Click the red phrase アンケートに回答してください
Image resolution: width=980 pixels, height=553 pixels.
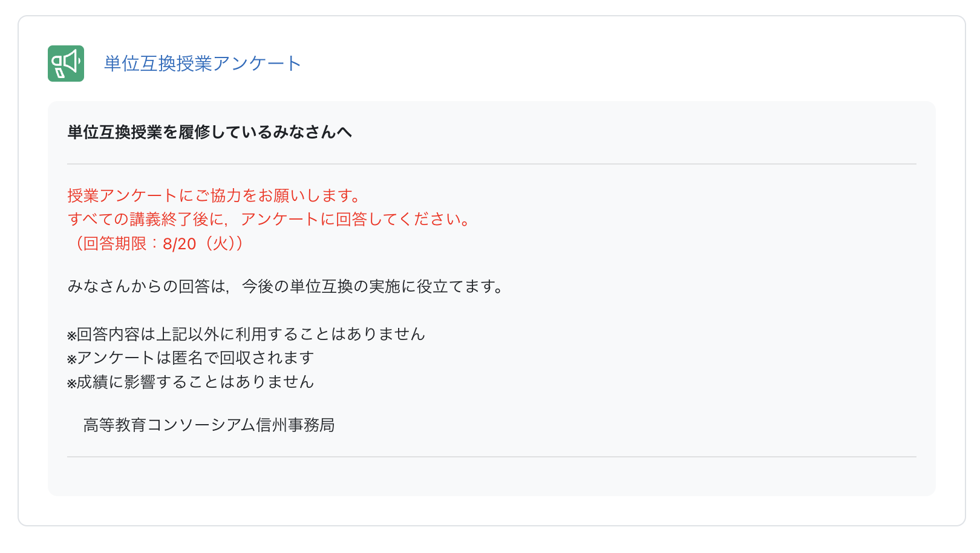pos(356,219)
